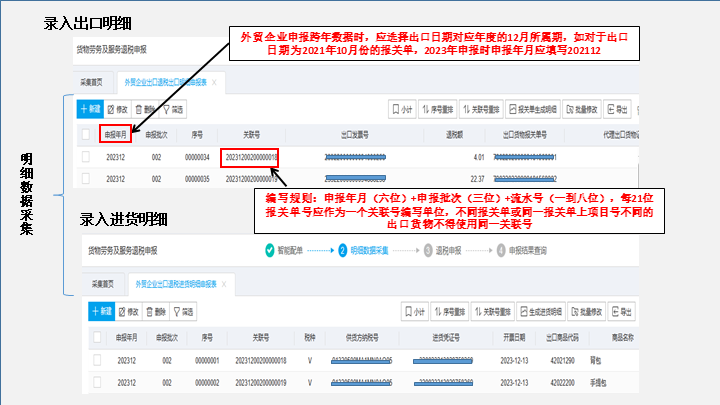The image size is (720, 405).
Task: Click 出口货物报关单号 column header
Action: click(x=524, y=135)
